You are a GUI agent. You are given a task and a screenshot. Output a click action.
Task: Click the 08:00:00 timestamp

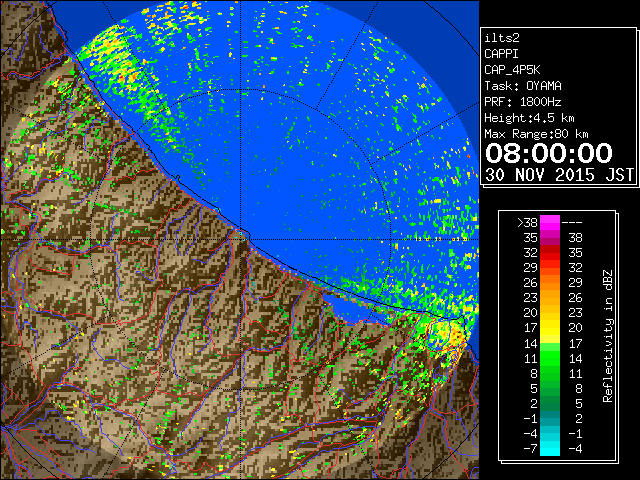point(549,153)
